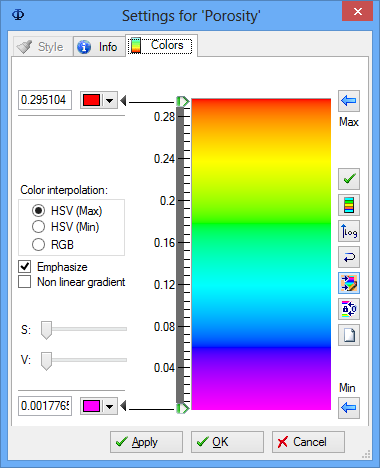
Task: Click the Min blue arrow button
Action: click(x=349, y=407)
